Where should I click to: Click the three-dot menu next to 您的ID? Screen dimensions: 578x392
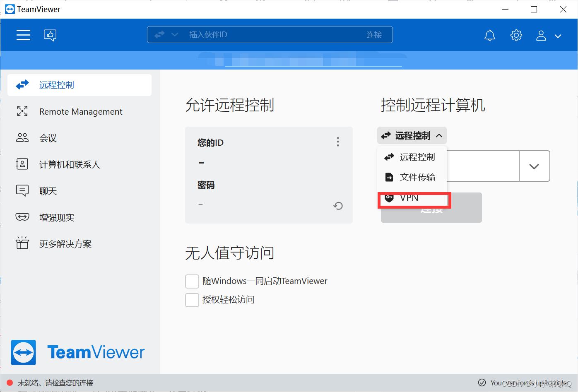coord(338,142)
